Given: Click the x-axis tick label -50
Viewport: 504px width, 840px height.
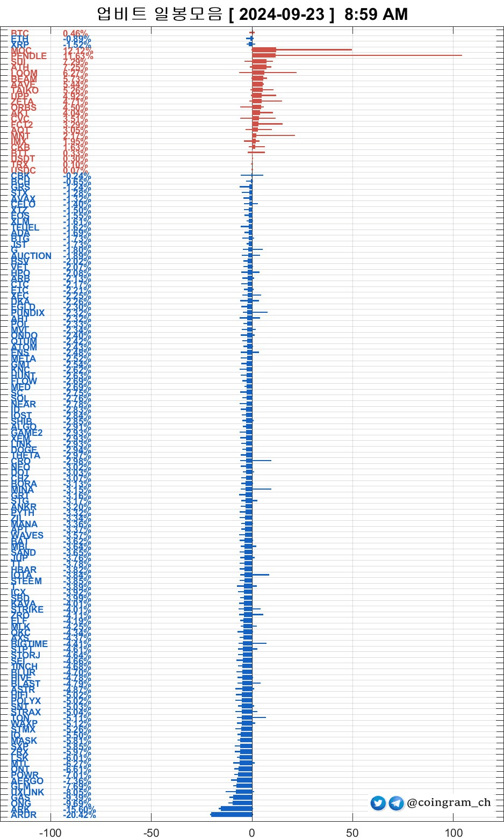Looking at the screenshot, I should pyautogui.click(x=151, y=833).
